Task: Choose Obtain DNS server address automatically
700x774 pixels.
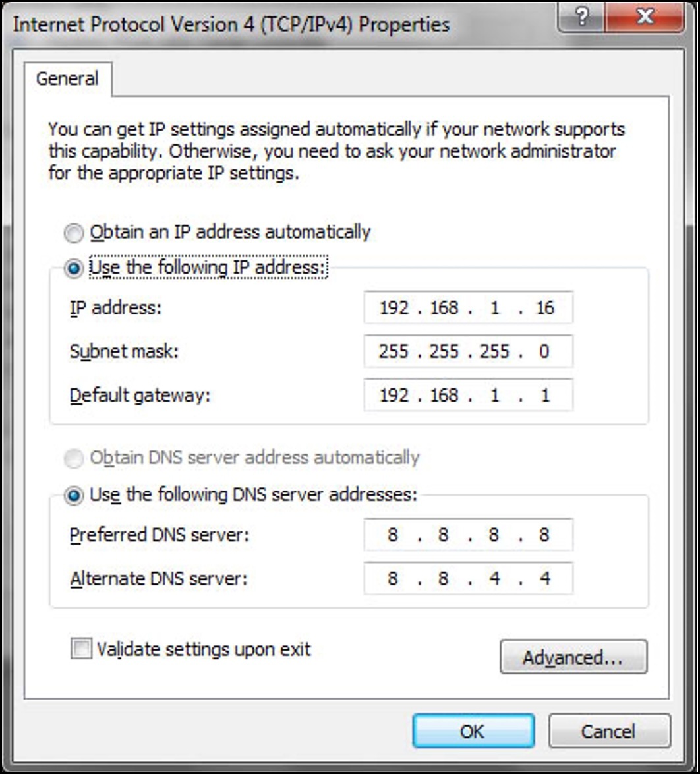Action: (74, 459)
